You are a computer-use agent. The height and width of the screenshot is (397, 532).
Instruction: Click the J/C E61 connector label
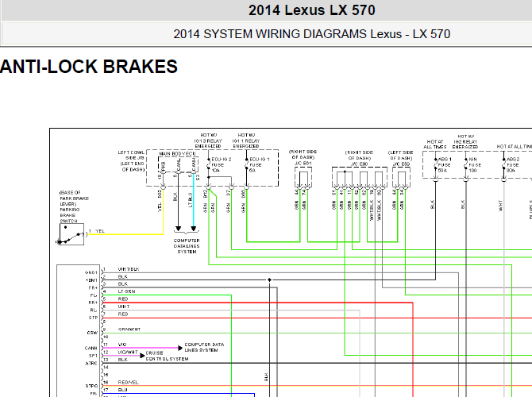point(303,164)
